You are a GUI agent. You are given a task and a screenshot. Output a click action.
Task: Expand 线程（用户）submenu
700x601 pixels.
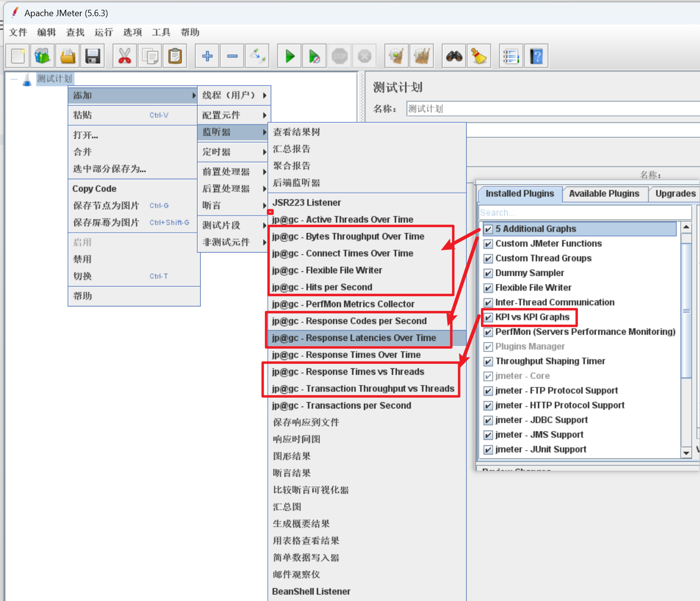(x=234, y=96)
